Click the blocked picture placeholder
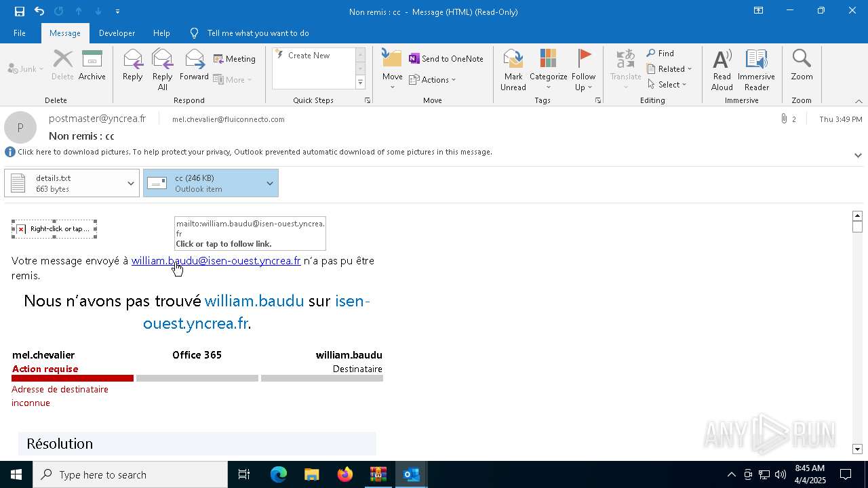The width and height of the screenshot is (868, 488). point(54,229)
